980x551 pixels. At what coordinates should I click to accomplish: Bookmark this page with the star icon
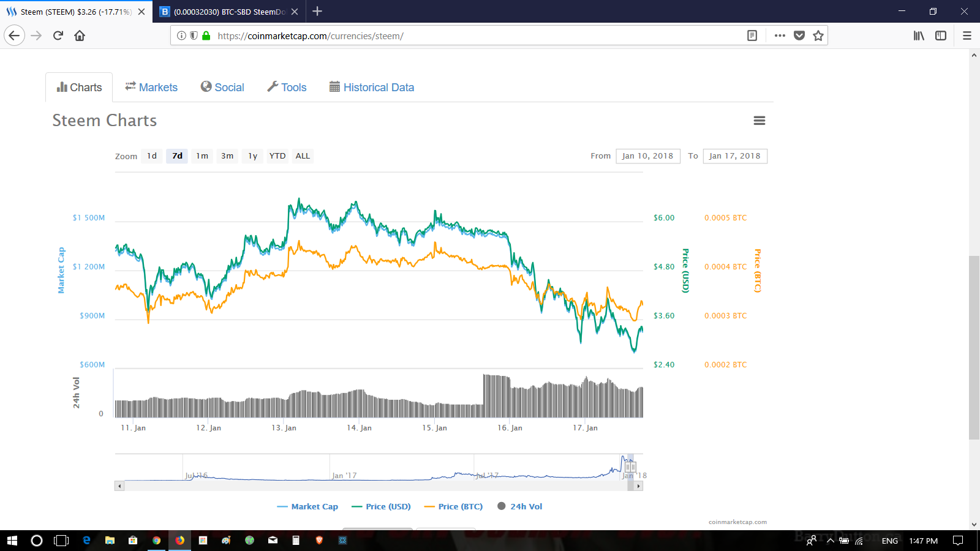tap(818, 36)
